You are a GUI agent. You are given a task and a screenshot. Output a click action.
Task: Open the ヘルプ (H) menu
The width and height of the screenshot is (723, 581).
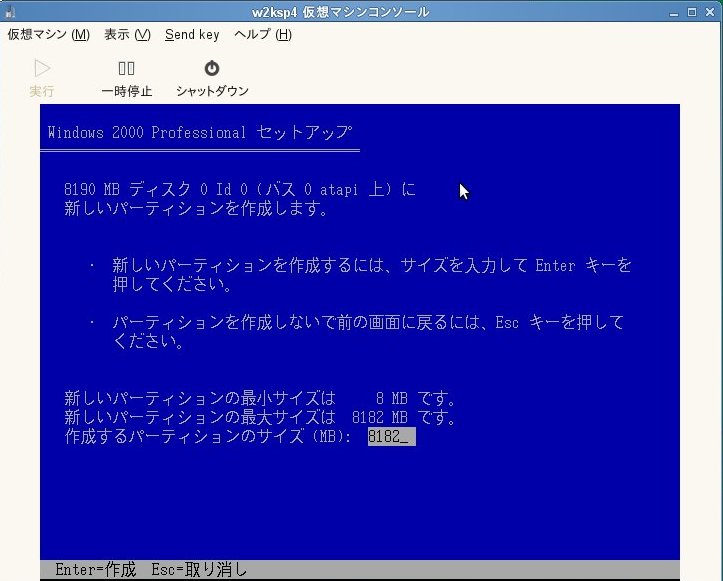[x=263, y=35]
